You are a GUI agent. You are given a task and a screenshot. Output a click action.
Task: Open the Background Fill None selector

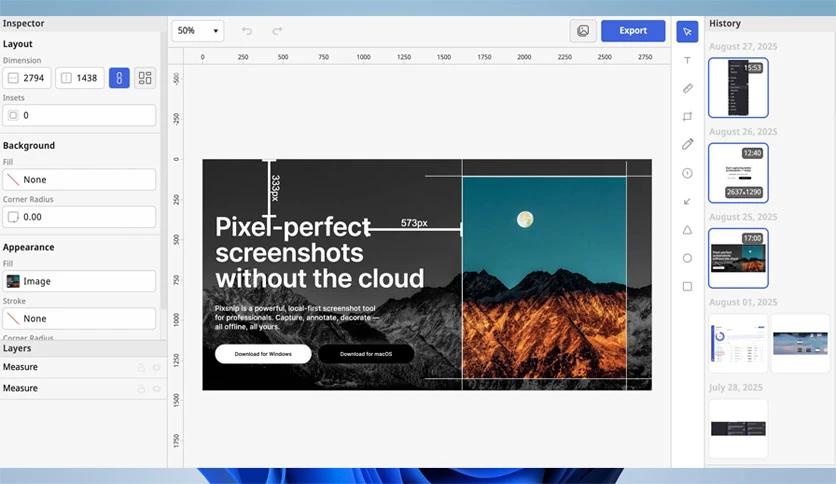[79, 180]
